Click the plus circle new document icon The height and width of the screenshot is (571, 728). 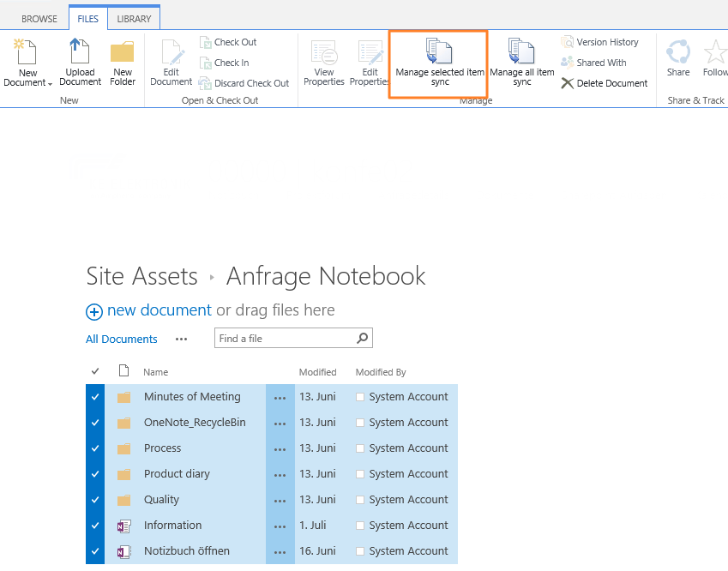click(x=94, y=312)
